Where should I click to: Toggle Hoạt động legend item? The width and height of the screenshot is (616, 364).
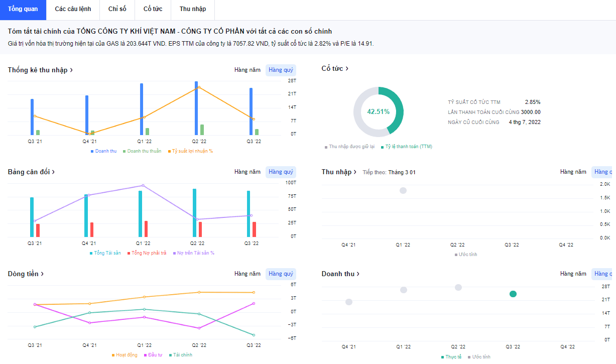coord(125,355)
